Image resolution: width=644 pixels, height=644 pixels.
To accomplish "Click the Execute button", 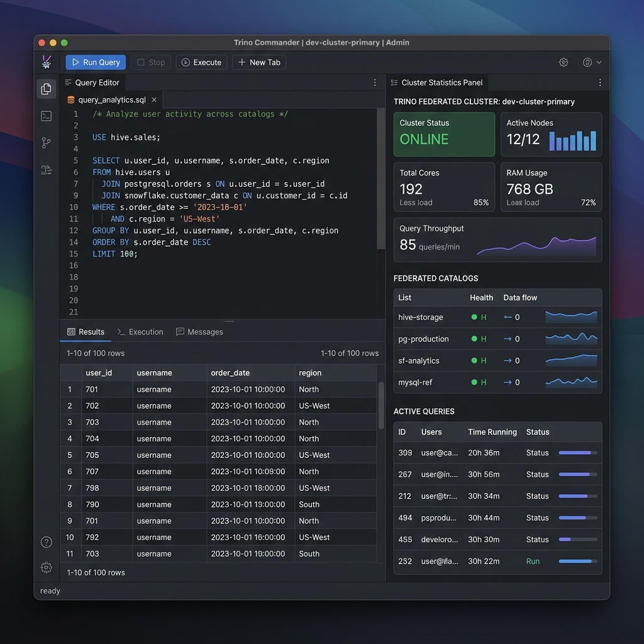I will (201, 62).
